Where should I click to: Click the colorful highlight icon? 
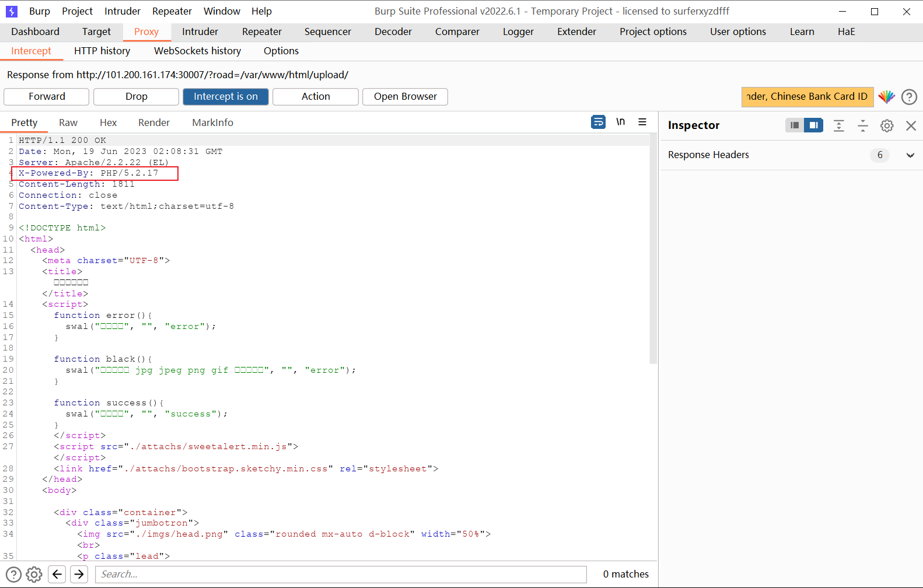(887, 97)
